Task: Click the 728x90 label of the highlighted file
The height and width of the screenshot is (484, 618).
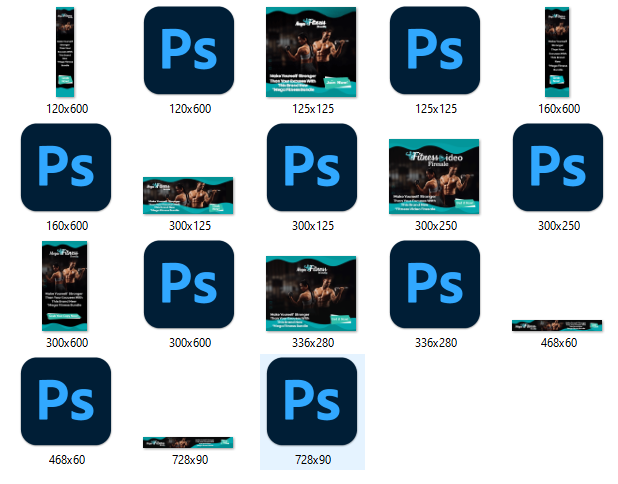Action: [x=313, y=460]
